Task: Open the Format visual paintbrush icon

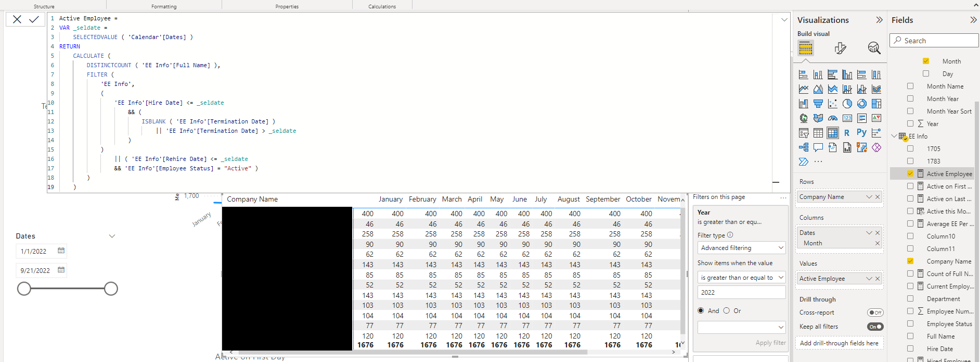Action: 840,48
